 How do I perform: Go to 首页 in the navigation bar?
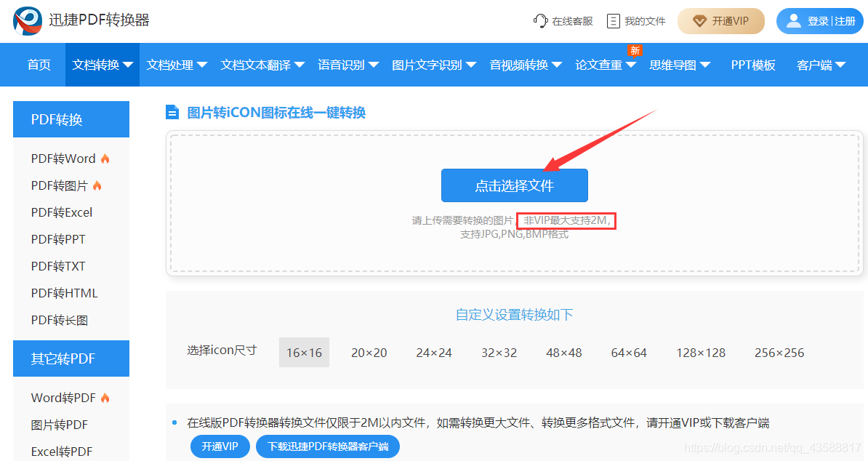(x=39, y=65)
